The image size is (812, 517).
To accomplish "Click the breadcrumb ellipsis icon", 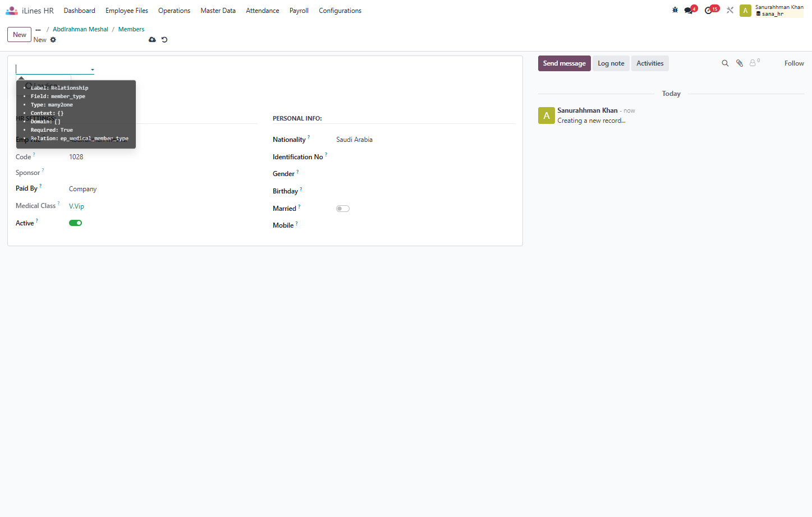I will (38, 30).
